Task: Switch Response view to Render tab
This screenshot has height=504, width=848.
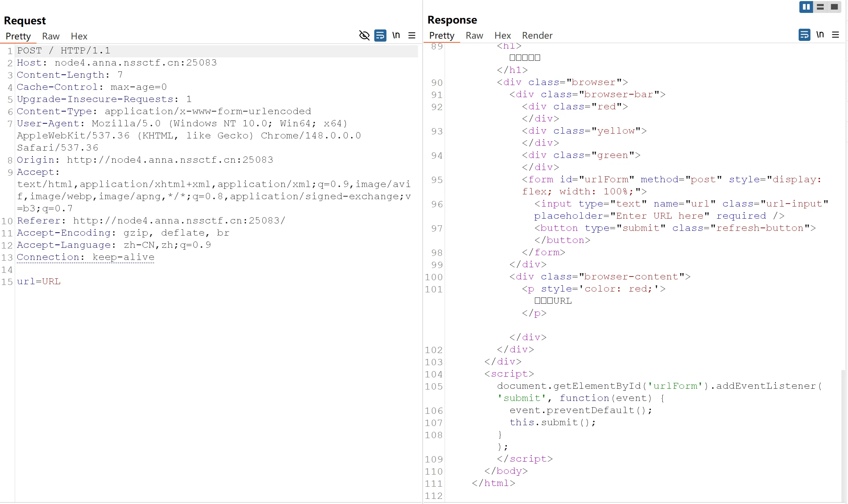Action: coord(537,35)
